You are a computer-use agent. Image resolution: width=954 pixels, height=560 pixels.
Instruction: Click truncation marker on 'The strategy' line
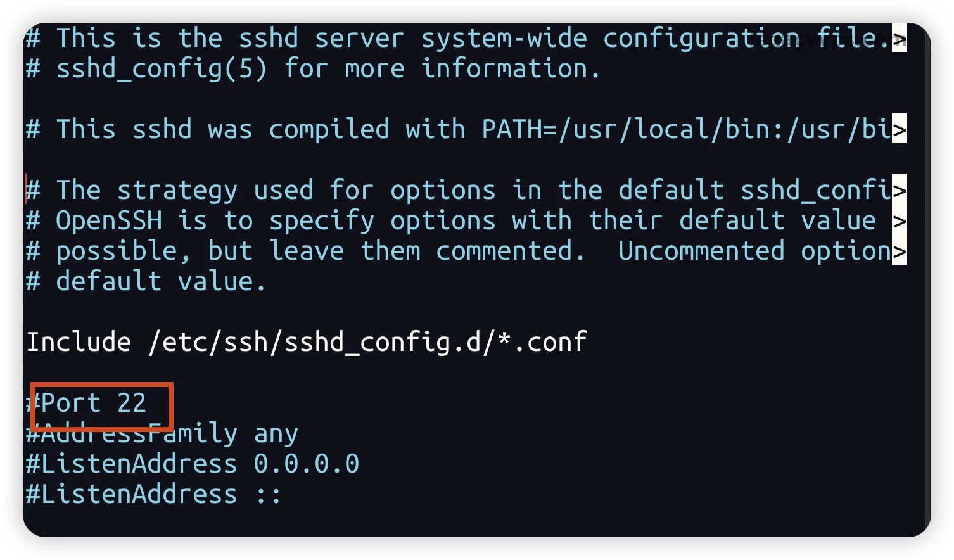(899, 191)
